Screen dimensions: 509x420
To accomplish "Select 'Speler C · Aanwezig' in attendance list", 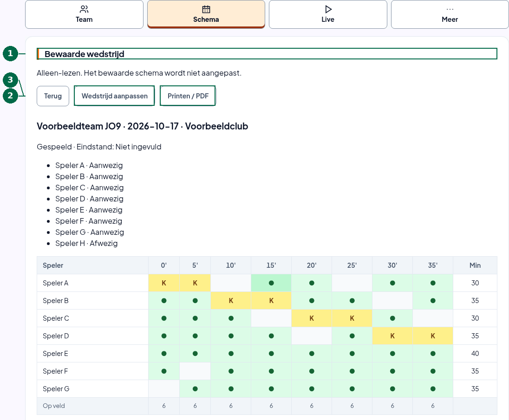I will pos(90,187).
